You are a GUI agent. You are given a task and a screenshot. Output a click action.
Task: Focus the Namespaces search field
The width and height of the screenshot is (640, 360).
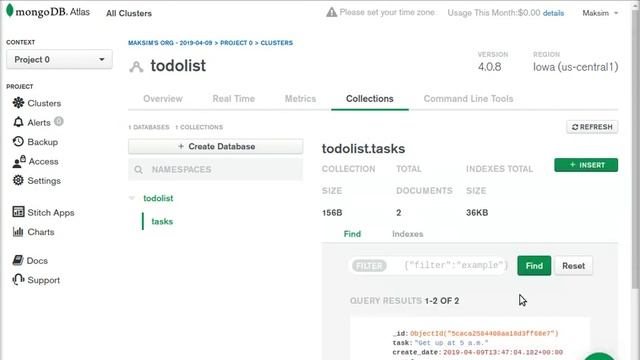(216, 169)
